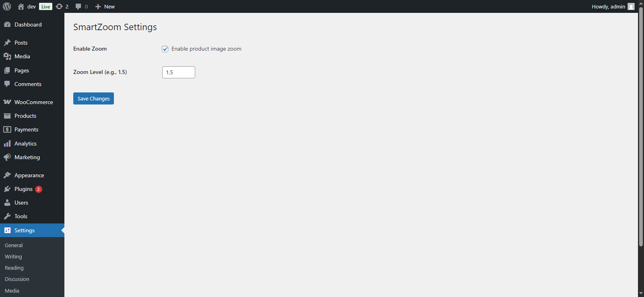Open the Comments sidebar menu label

[x=28, y=84]
